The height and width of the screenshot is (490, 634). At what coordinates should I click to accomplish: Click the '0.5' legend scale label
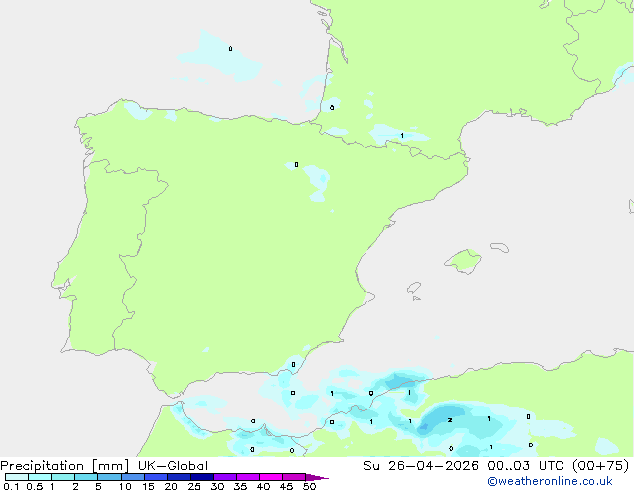(x=35, y=486)
